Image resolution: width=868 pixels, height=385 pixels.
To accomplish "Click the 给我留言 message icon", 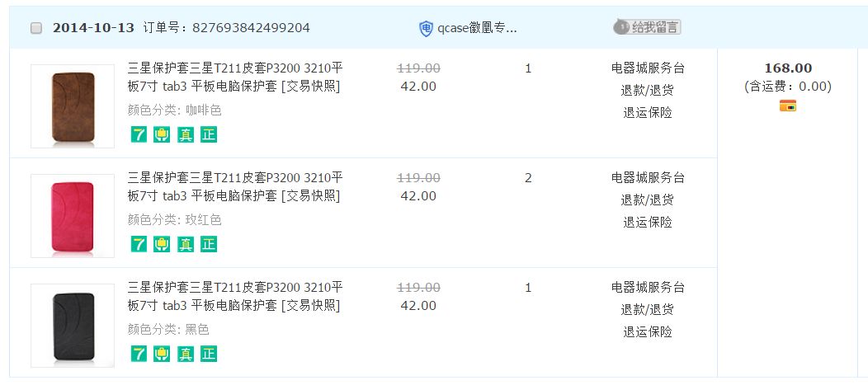I will pyautogui.click(x=647, y=27).
